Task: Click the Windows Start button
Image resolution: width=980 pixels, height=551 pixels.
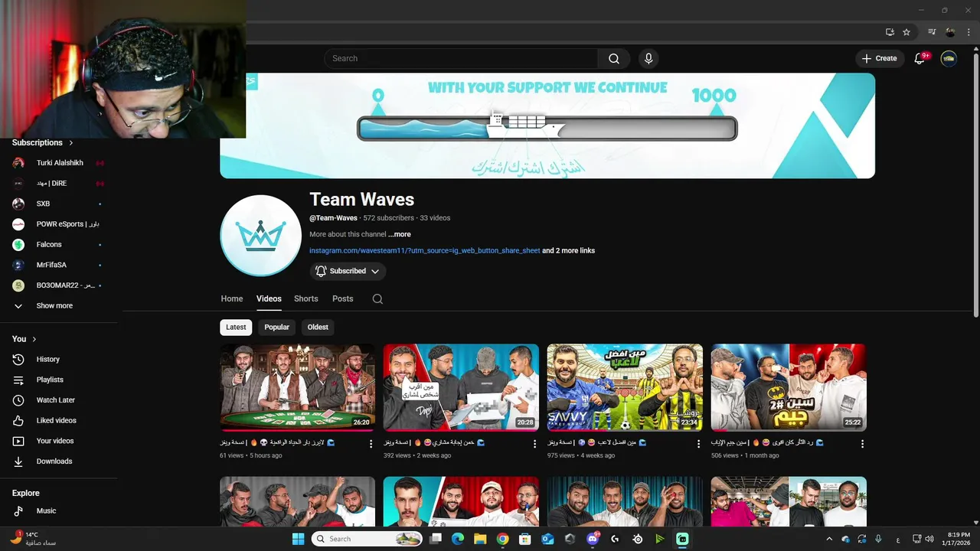Action: [x=298, y=539]
